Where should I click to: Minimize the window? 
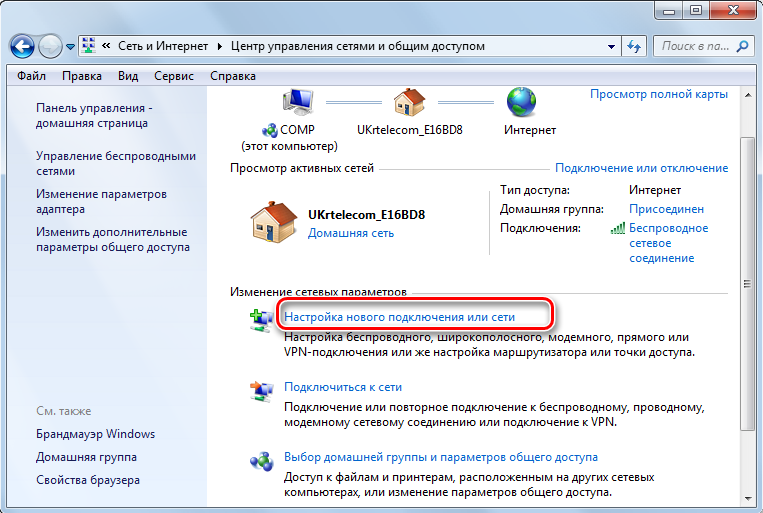tap(669, 10)
